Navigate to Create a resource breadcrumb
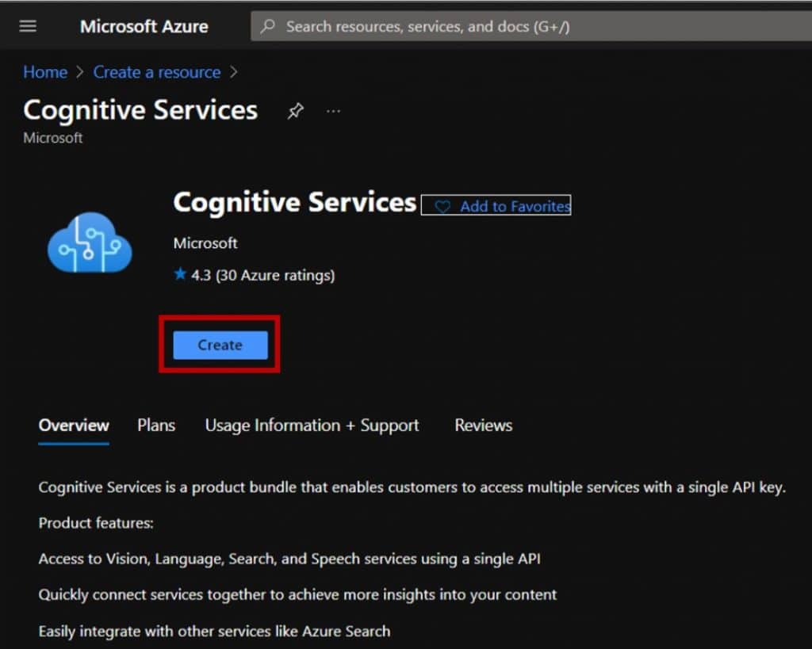The width and height of the screenshot is (812, 649). [x=156, y=72]
